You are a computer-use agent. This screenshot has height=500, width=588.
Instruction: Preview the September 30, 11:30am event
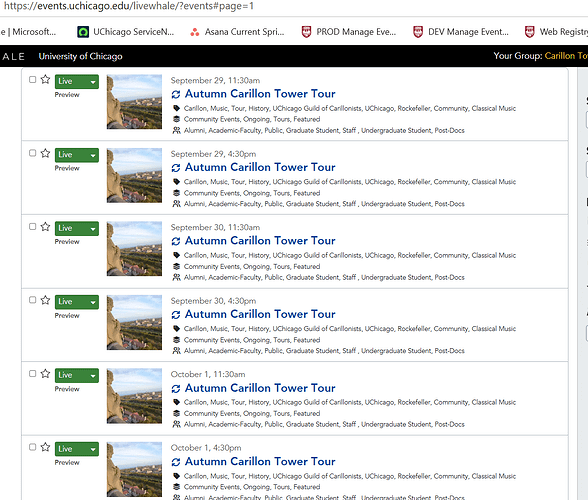coord(67,242)
